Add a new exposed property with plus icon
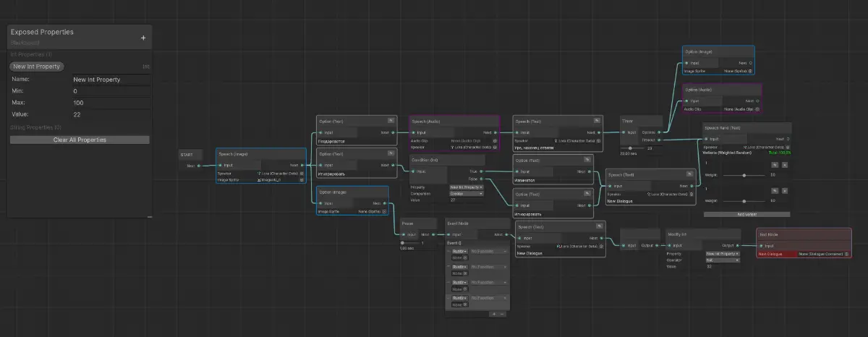Viewport: 868px width, 337px height. click(143, 38)
